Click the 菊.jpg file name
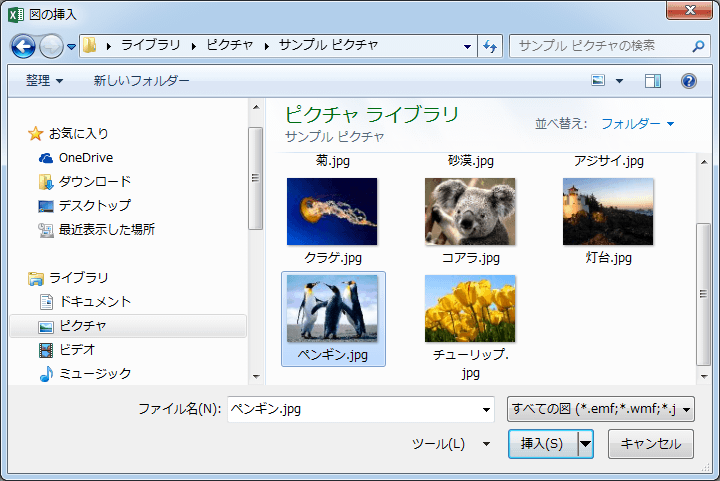 click(332, 161)
